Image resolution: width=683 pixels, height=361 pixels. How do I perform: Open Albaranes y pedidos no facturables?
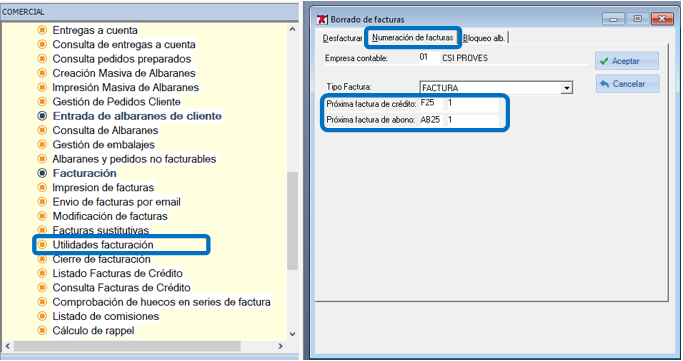pos(135,159)
